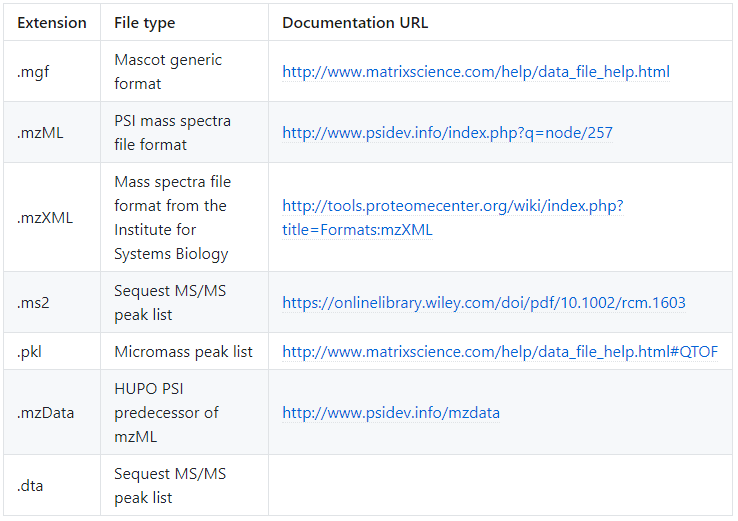Screen dimensions: 738x521
Task: Click the Mascot generic format cell
Action: (184, 72)
